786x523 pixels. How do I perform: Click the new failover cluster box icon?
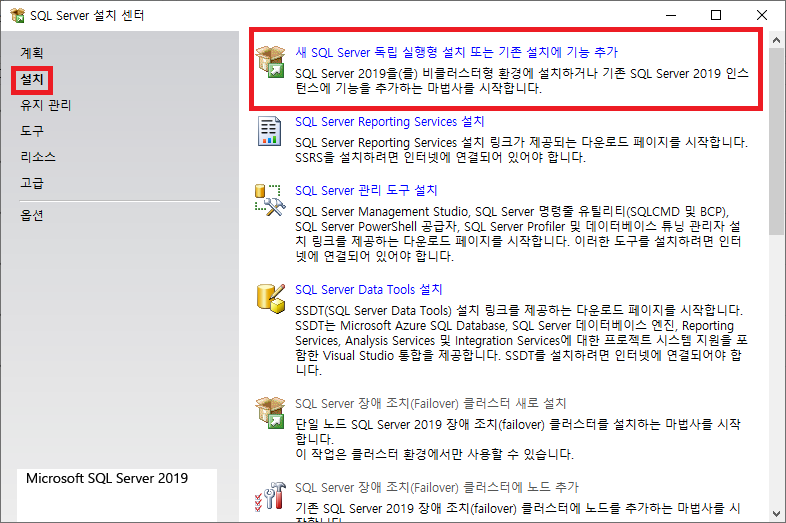click(x=270, y=413)
